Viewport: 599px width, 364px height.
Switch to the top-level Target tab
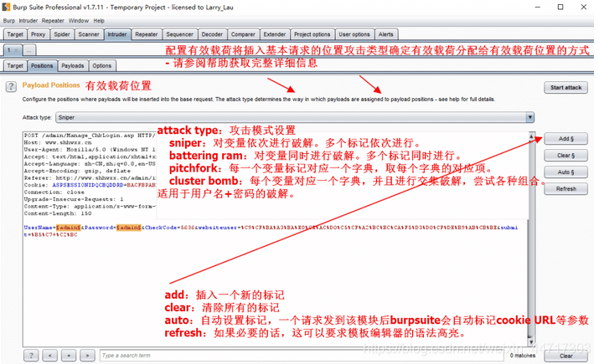15,34
